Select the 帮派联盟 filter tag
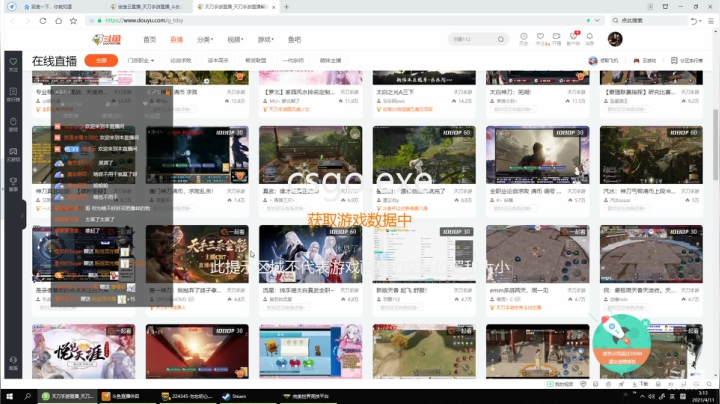720x404 pixels. [255, 61]
